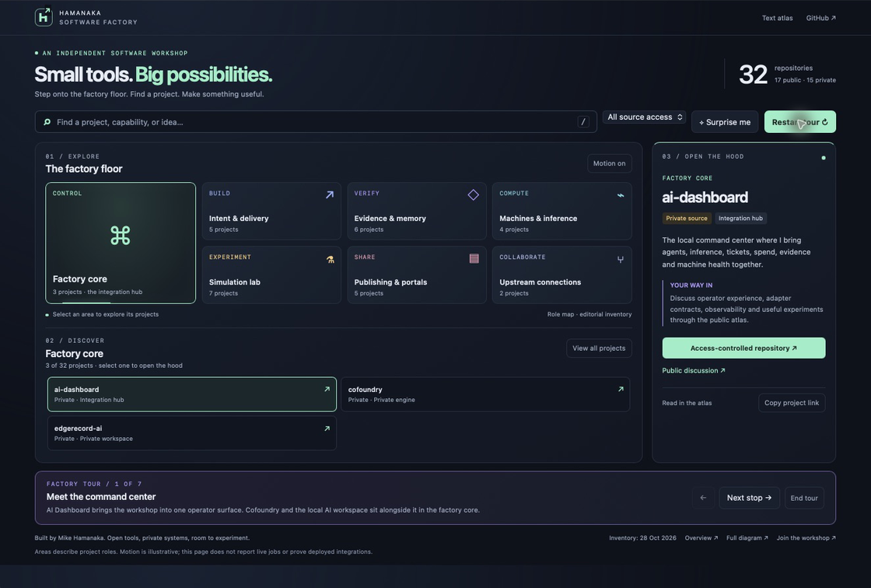Toggle the Motion on switch

coord(610,163)
